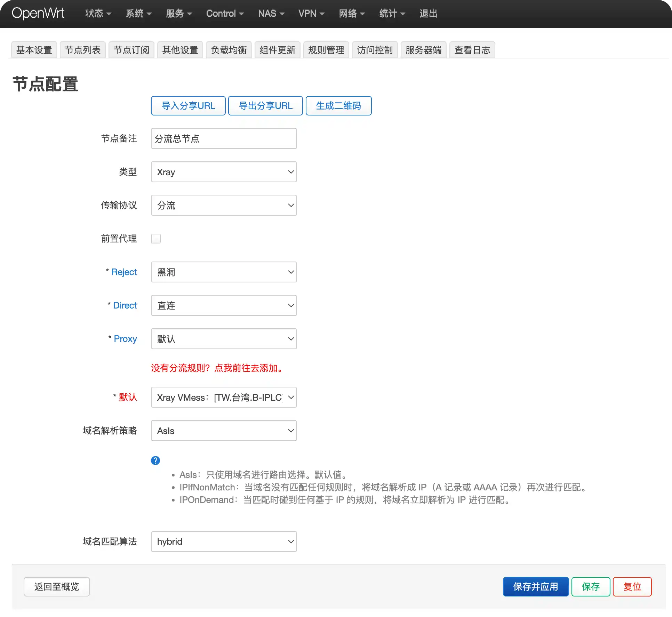Viewport: 672px width, 617px height.
Task: Click the 返回至概览 button
Action: pos(57,587)
